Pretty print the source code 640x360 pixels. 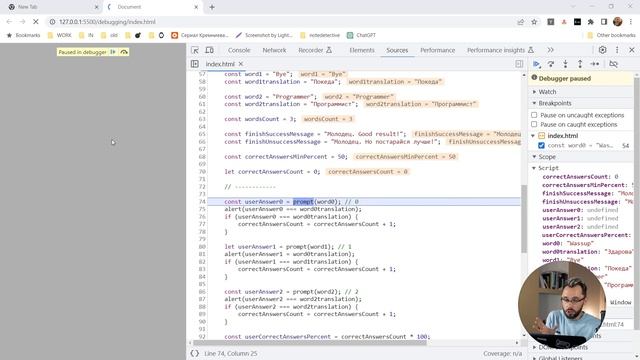click(195, 353)
